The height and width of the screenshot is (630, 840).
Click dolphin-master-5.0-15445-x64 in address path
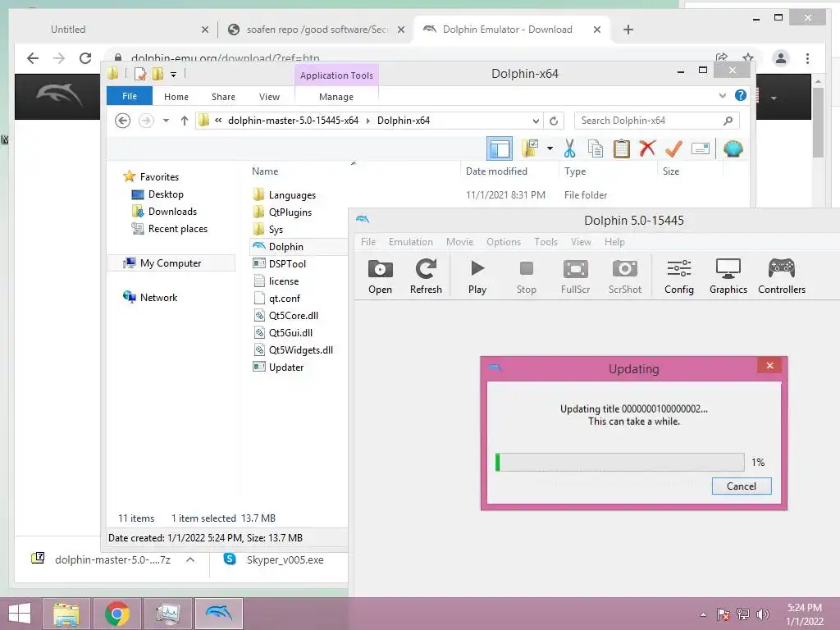(x=293, y=121)
